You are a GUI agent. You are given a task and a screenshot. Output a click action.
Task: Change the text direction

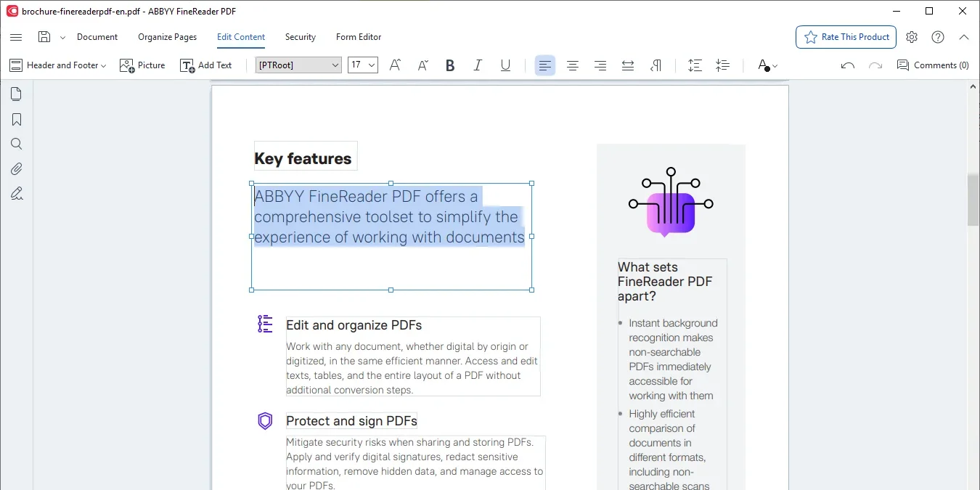[x=656, y=65]
